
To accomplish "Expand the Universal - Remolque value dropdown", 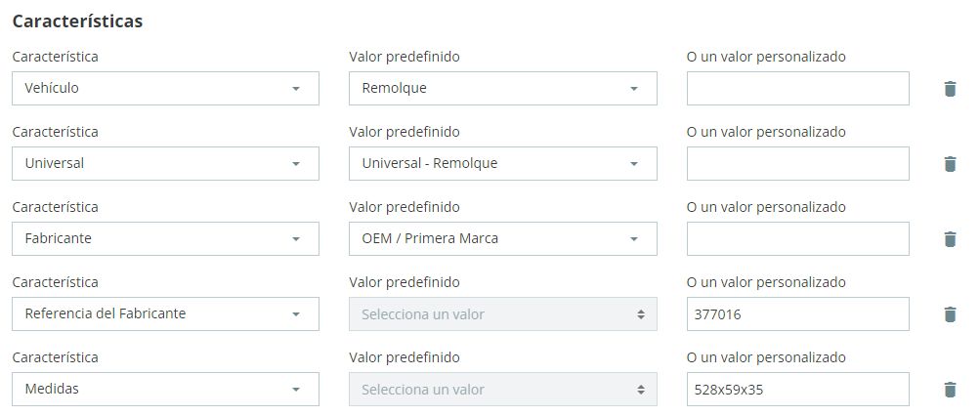I will 502,164.
